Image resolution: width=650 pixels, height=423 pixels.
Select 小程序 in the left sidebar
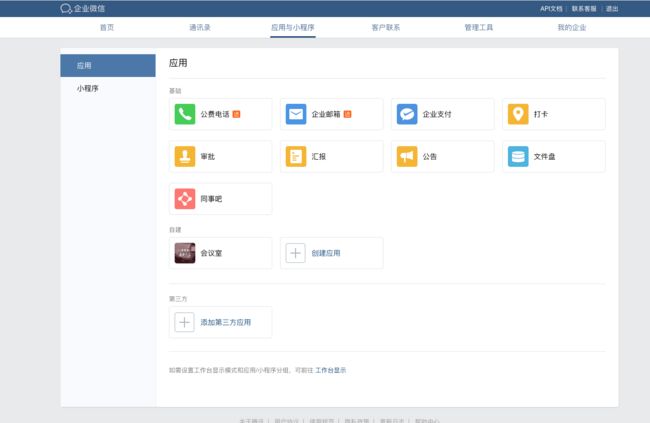(x=108, y=88)
